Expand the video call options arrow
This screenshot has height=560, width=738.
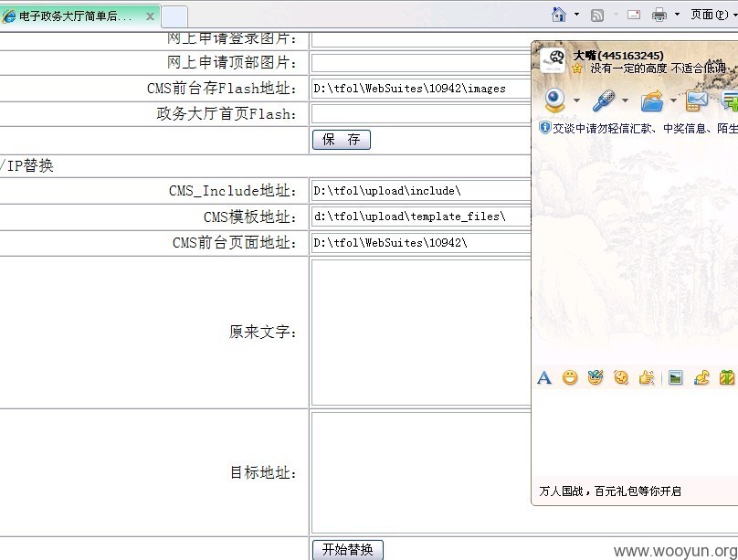(576, 100)
